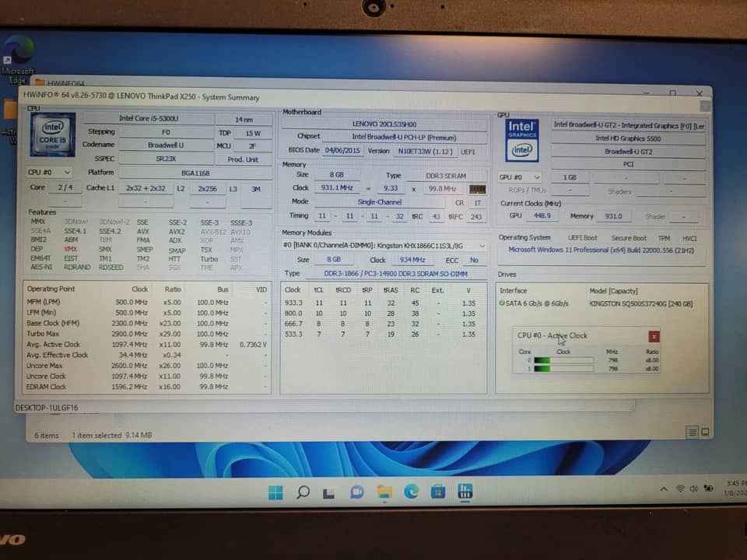Image resolution: width=747 pixels, height=560 pixels.
Task: Click the Intel Graphics GPU logo
Action: click(521, 141)
